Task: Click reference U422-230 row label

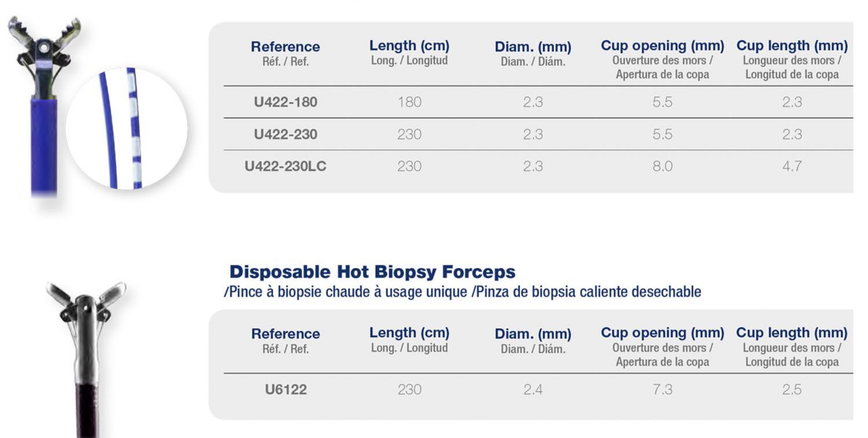Action: 285,134
